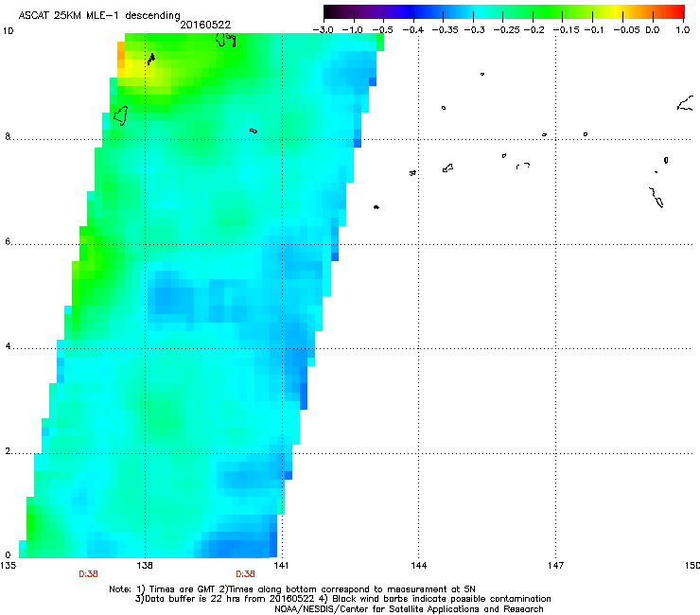Click the 0.0 color scale label
The height and width of the screenshot is (615, 700).
pos(653,30)
